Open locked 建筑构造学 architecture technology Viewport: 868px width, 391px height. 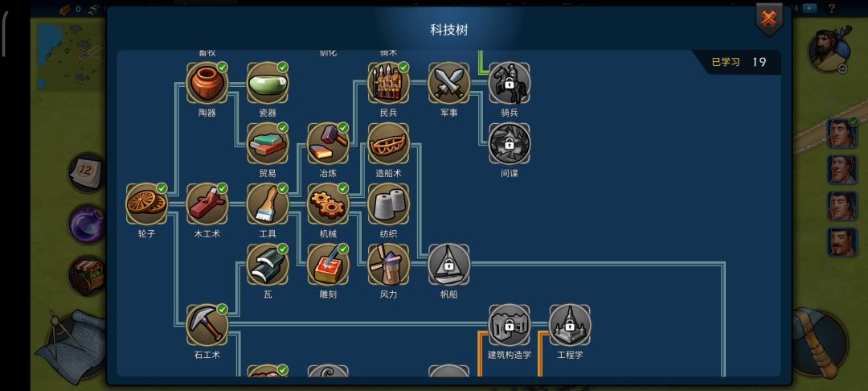pos(510,325)
